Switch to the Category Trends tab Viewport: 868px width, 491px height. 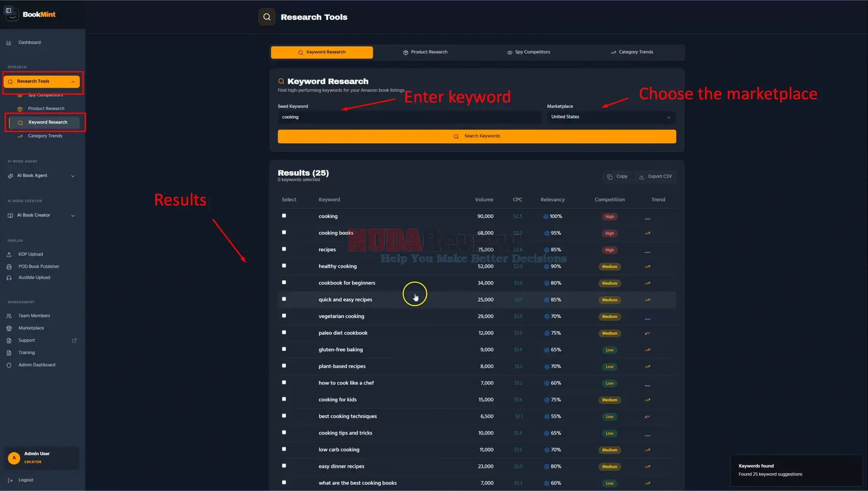coord(632,52)
